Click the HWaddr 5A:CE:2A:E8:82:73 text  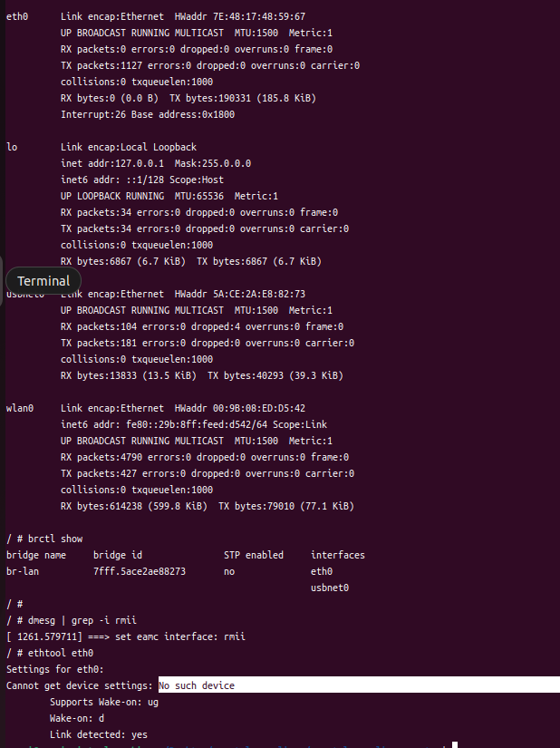(263, 294)
